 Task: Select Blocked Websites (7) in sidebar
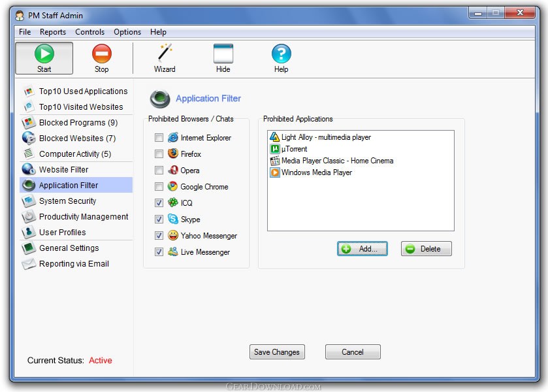76,138
